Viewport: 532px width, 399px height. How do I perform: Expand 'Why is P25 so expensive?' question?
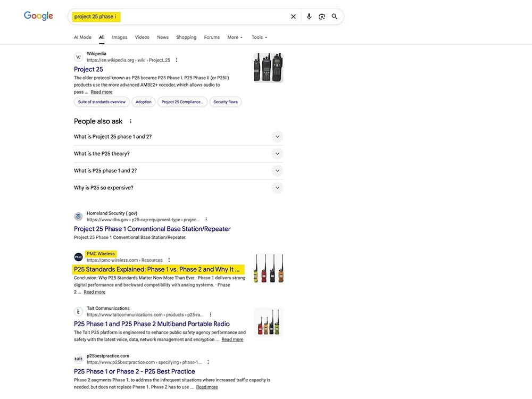[178, 188]
